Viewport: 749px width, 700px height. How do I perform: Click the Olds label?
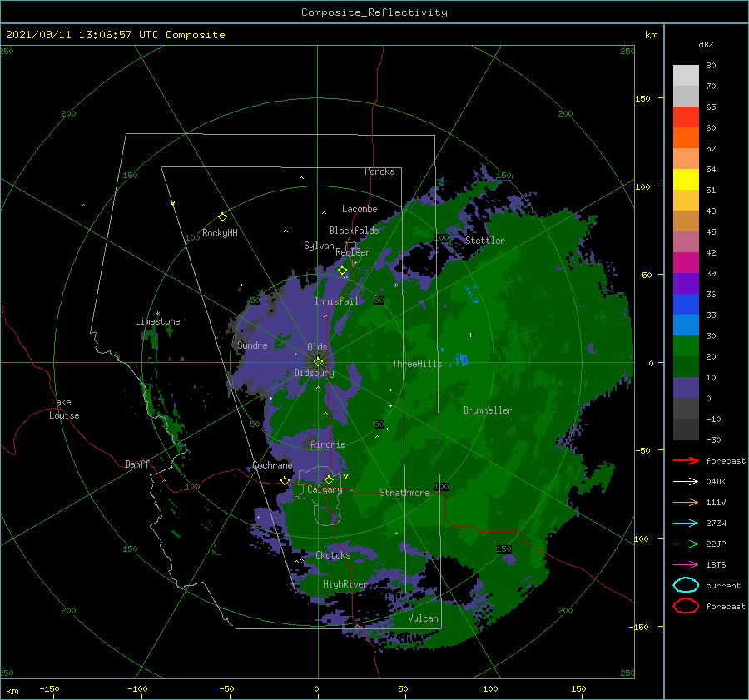[317, 347]
